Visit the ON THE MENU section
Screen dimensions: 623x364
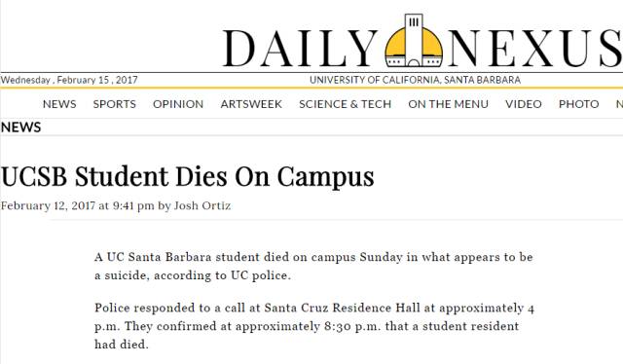pos(448,104)
